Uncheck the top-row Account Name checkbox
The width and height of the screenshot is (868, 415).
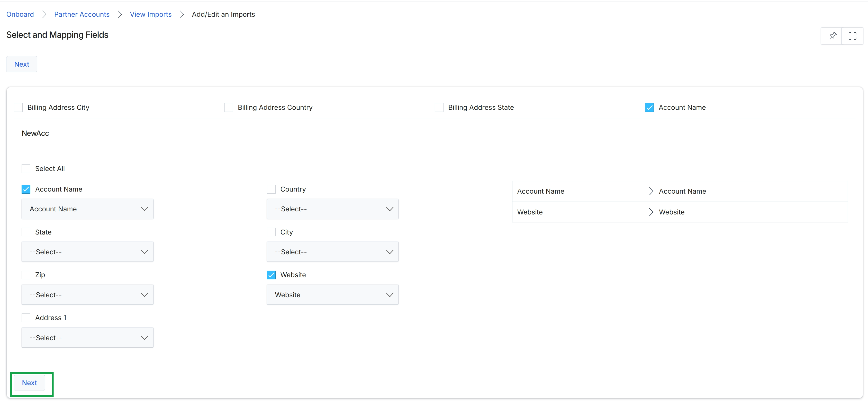(649, 107)
